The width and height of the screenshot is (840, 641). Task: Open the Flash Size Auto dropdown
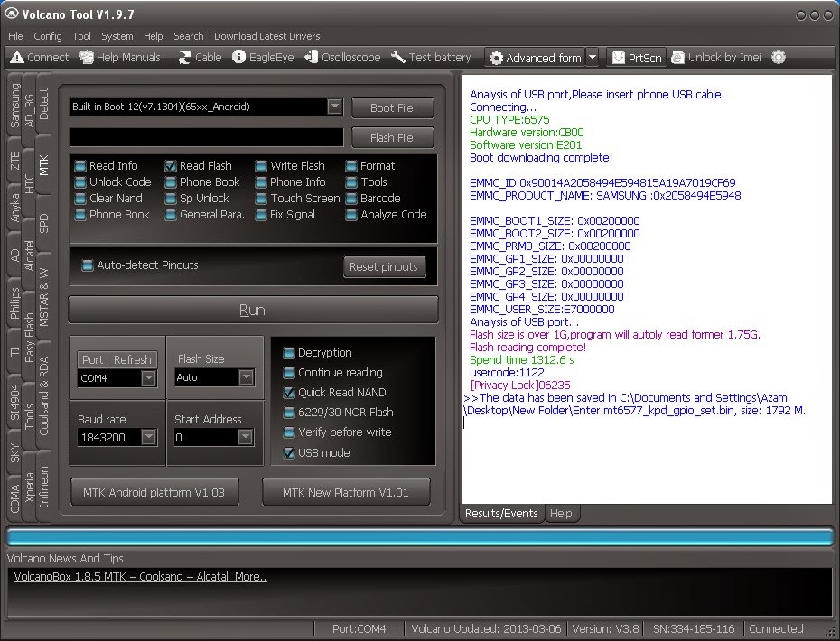[246, 377]
